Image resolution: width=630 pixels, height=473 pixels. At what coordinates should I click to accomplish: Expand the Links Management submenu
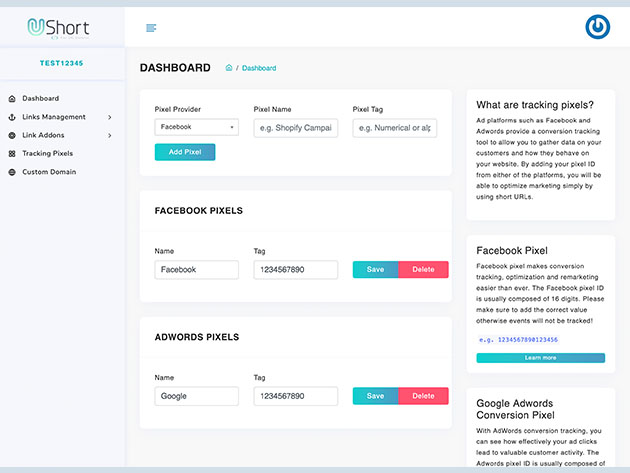[109, 117]
